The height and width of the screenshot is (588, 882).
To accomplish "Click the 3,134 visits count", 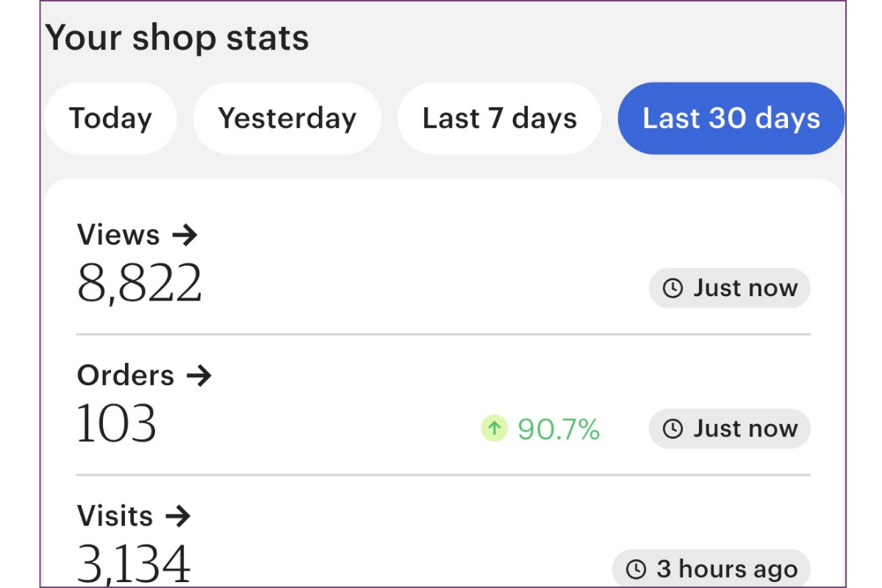I will click(134, 564).
